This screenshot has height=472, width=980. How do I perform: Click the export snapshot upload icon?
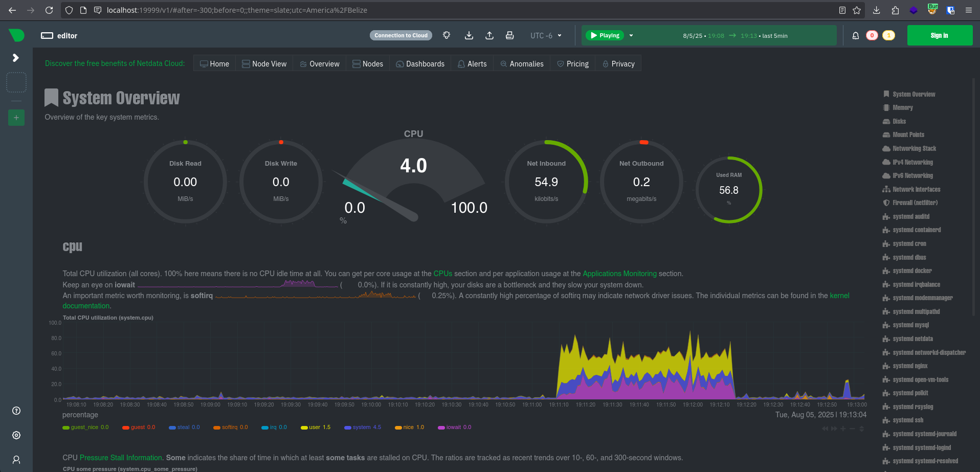(x=489, y=36)
